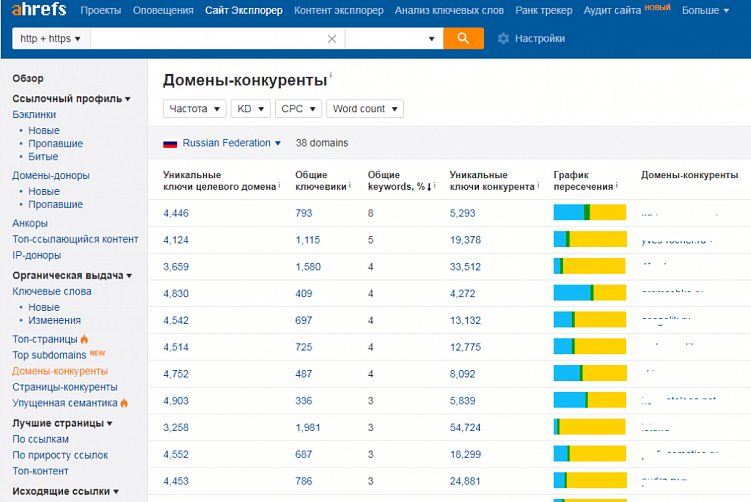Click the intersection graph bar in row 3,258
The width and height of the screenshot is (751, 502).
pyautogui.click(x=590, y=427)
